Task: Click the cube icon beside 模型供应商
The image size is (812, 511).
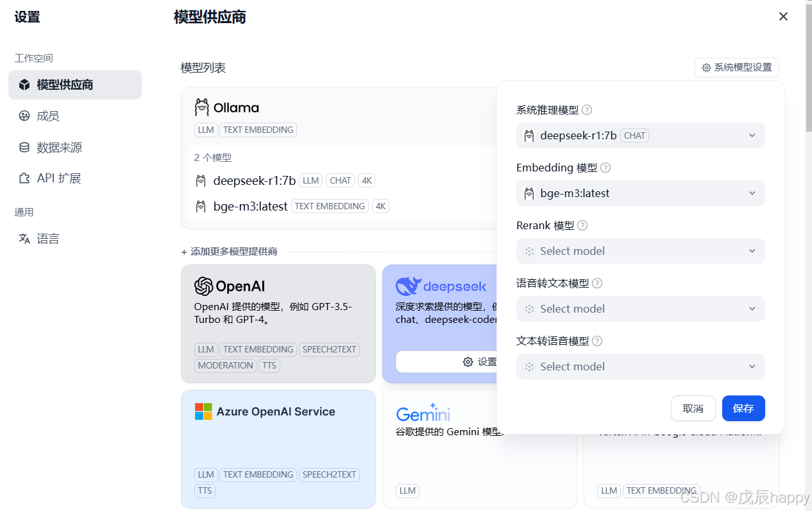Action: (x=24, y=85)
